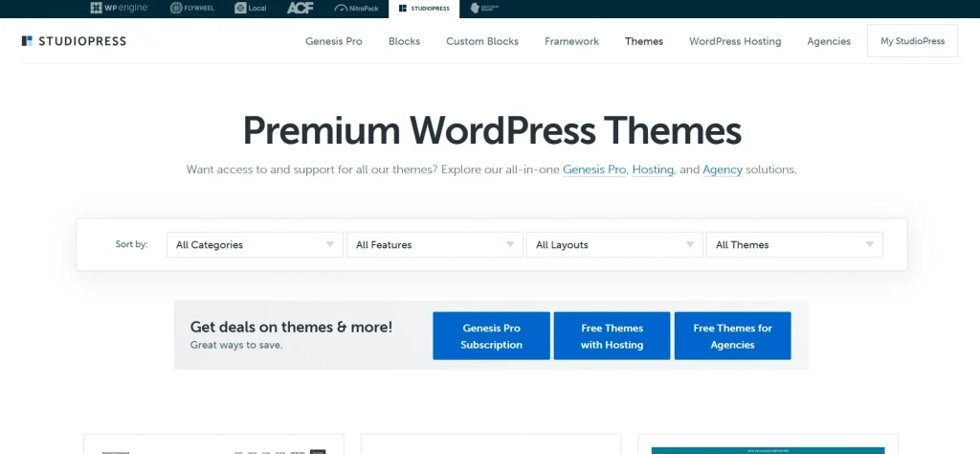Click the 'Get deals on themes & more!' text

tap(291, 327)
